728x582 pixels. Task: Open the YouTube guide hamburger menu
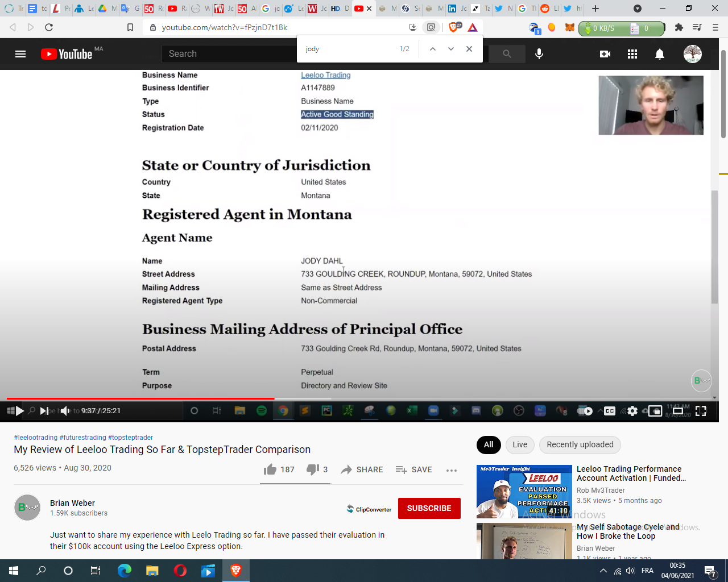tap(20, 54)
